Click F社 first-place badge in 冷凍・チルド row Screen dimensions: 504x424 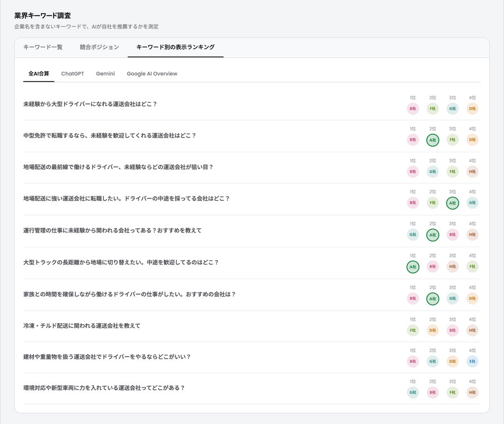[x=413, y=330]
